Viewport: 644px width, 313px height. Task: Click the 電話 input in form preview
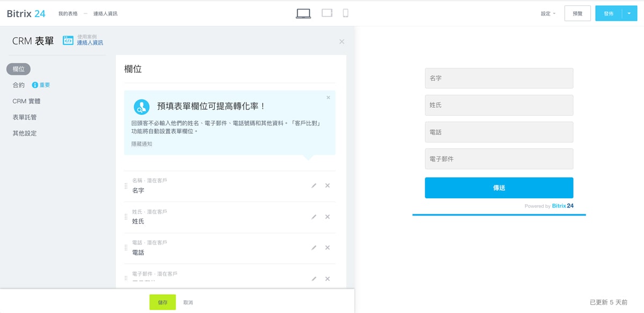pos(499,132)
